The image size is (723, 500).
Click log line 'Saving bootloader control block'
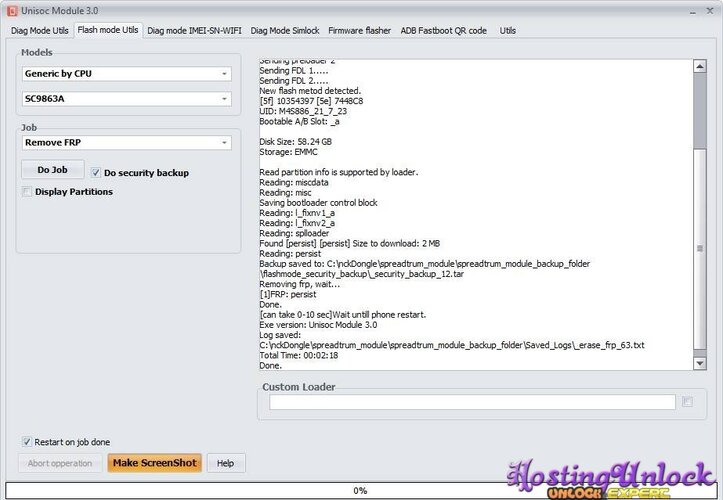pyautogui.click(x=319, y=202)
